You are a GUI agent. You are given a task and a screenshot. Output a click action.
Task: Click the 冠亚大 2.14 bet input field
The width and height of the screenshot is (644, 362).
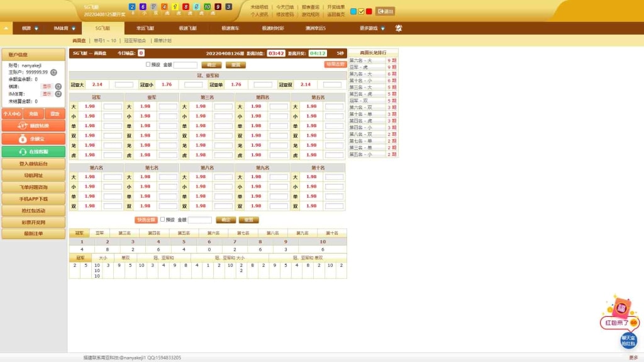[x=124, y=84]
